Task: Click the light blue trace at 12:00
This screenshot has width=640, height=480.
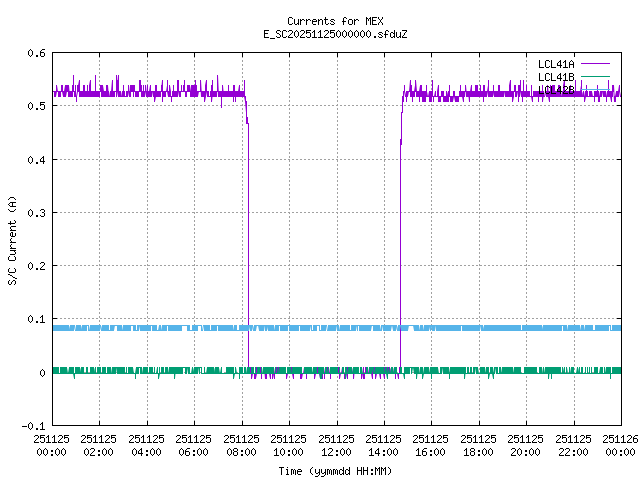Action: coord(336,328)
